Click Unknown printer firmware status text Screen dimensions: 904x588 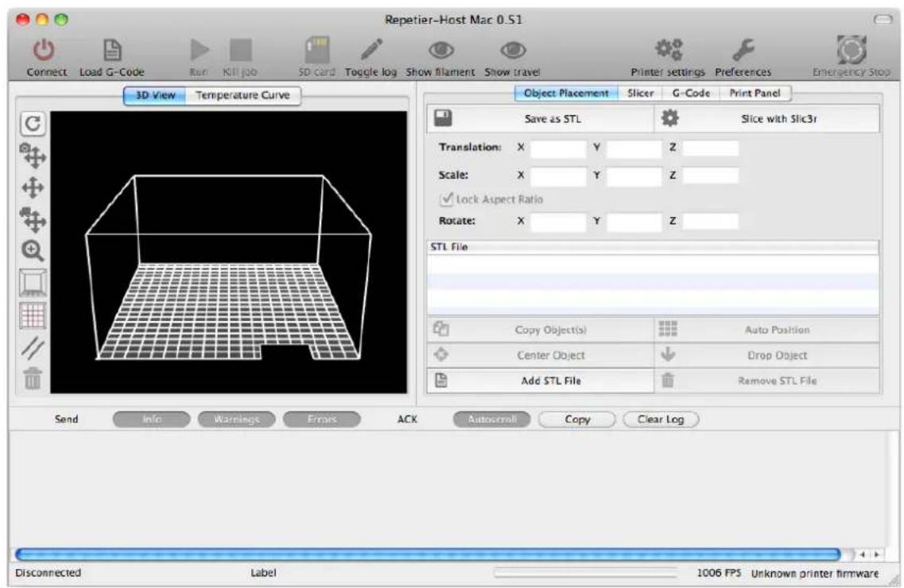point(815,574)
